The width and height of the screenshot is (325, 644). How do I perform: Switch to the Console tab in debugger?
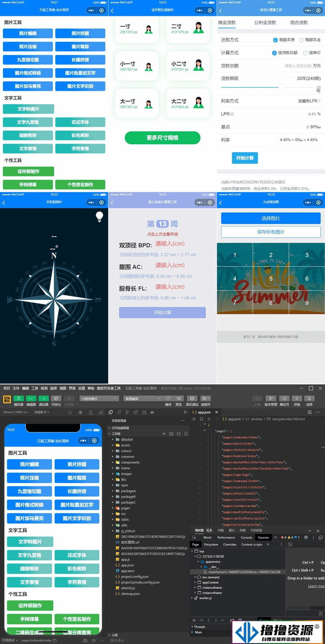(x=246, y=537)
